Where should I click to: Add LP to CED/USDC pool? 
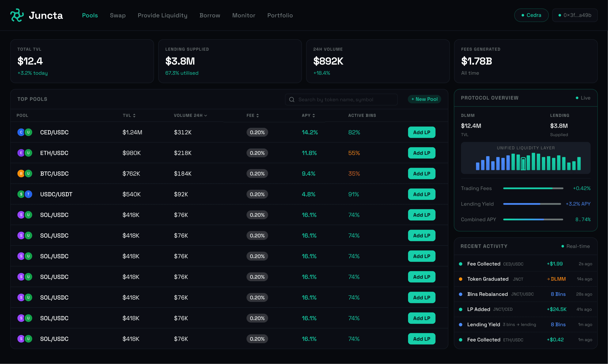[x=421, y=132]
